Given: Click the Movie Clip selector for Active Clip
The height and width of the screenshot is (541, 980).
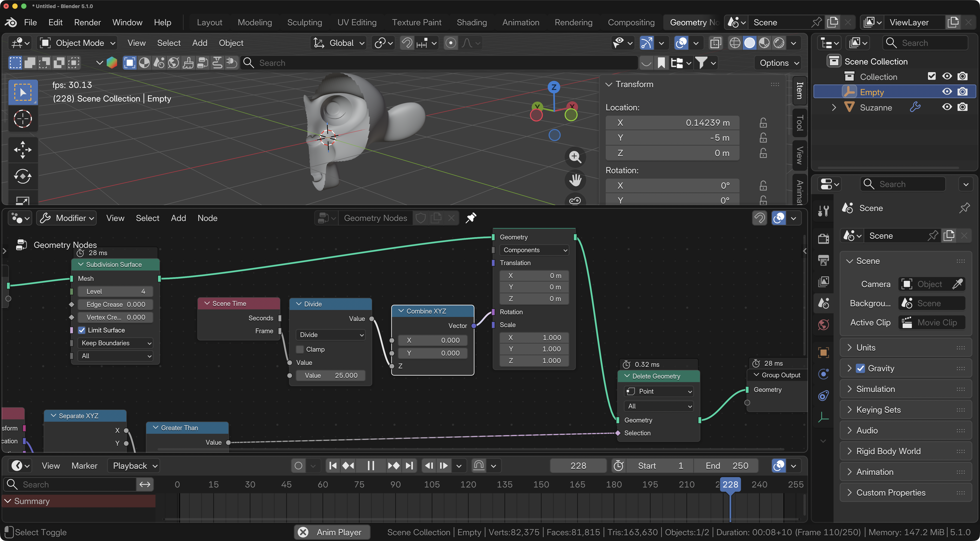Looking at the screenshot, I should (x=932, y=322).
